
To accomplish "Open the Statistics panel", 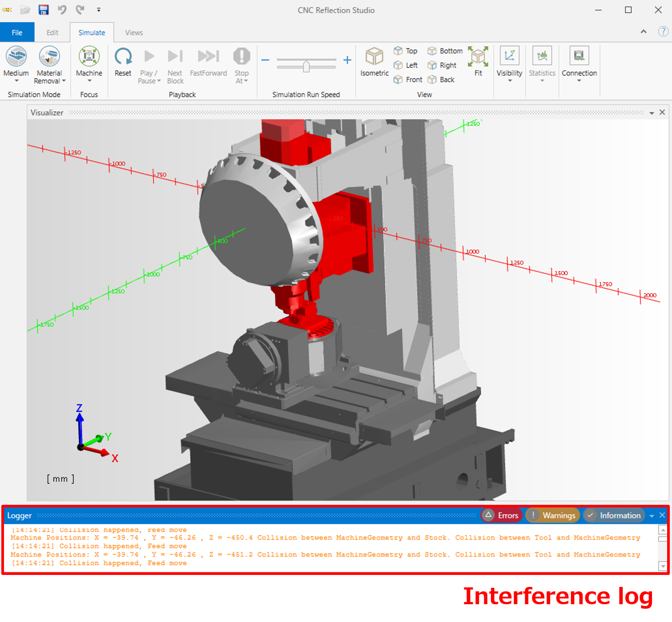I will click(542, 62).
